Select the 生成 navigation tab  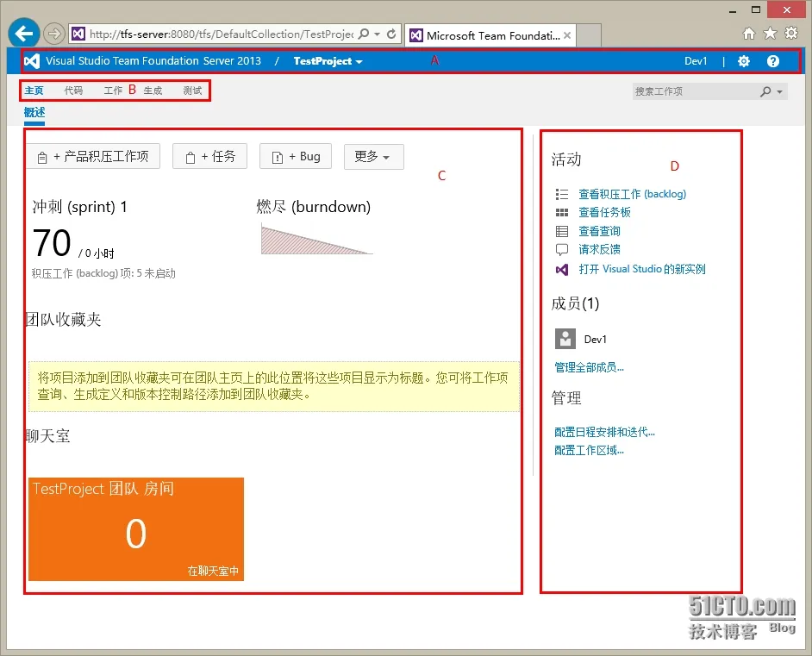click(x=153, y=91)
